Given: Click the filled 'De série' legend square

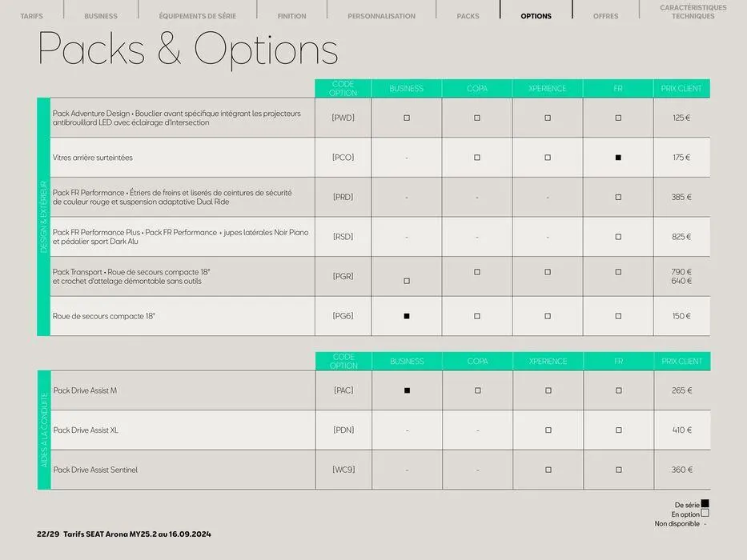Looking at the screenshot, I should tap(705, 504).
